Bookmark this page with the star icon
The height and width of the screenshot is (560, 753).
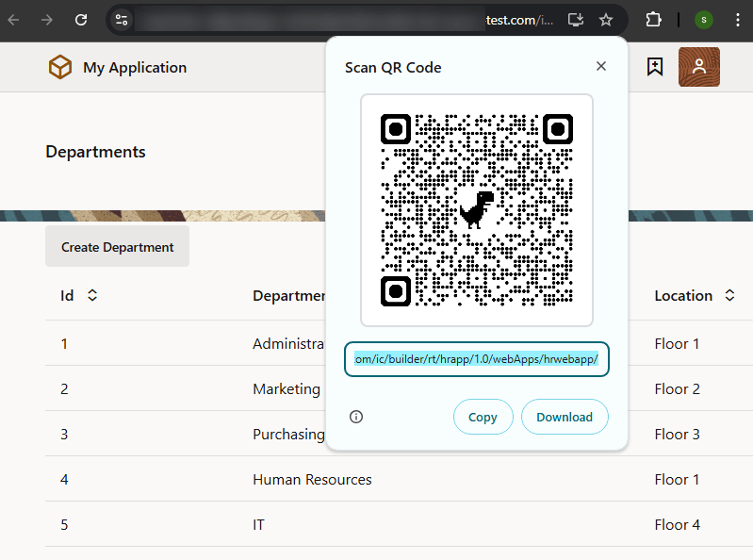coord(606,20)
